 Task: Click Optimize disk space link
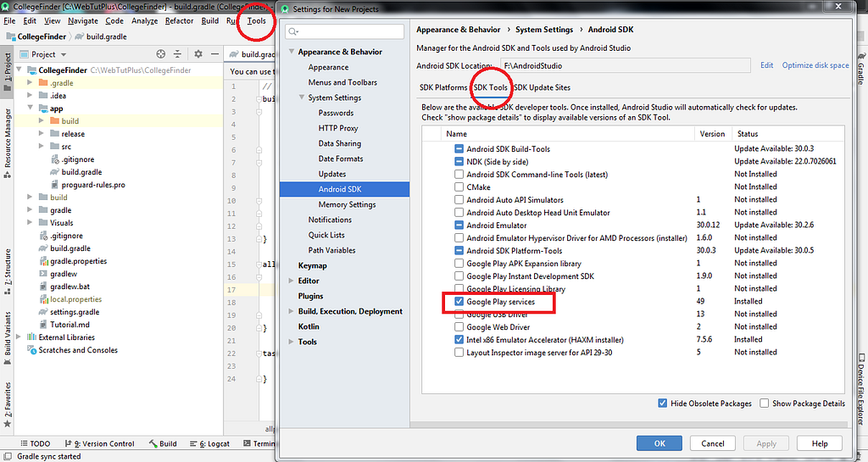[x=815, y=65]
